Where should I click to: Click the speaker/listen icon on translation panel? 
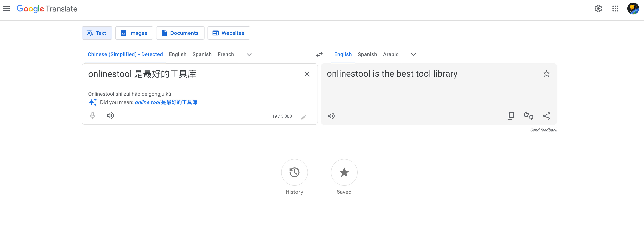(332, 116)
